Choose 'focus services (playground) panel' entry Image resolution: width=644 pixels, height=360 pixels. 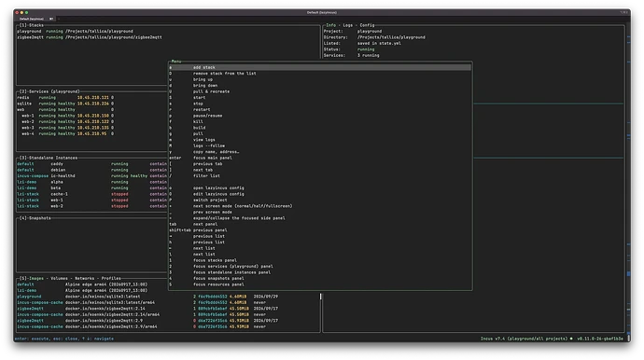click(x=320, y=267)
